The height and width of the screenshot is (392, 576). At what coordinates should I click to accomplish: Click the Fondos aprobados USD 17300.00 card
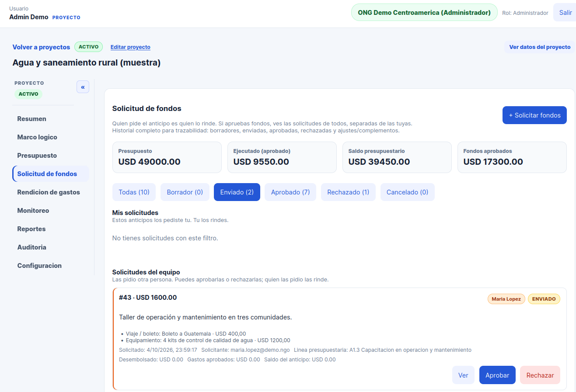tap(512, 157)
